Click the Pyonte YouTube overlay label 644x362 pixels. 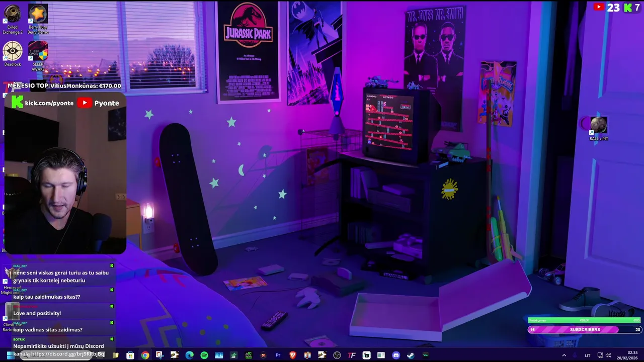point(99,103)
